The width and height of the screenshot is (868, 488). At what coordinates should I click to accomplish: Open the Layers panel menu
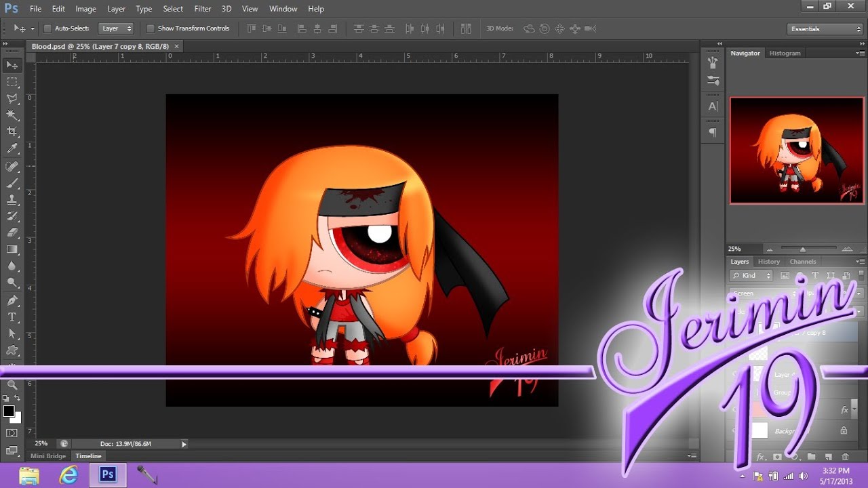click(x=860, y=262)
